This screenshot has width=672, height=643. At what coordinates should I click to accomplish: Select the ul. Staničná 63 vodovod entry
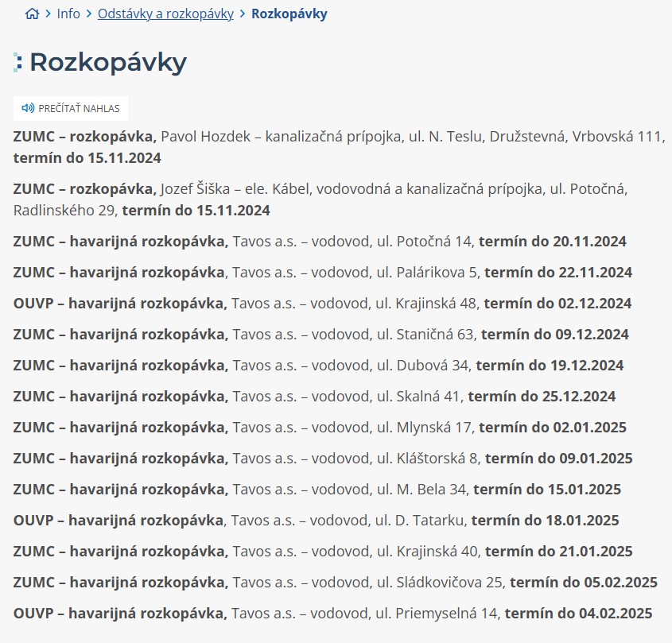tap(320, 335)
